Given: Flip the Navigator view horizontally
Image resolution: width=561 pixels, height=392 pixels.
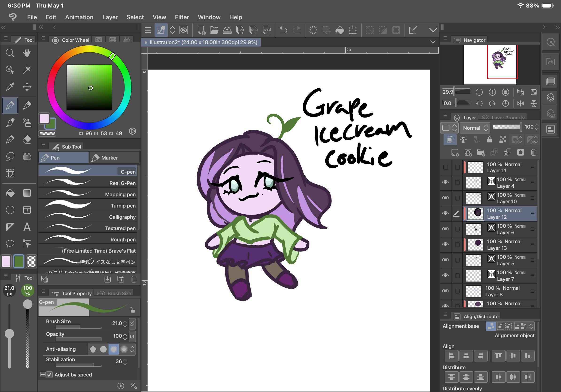Looking at the screenshot, I should pyautogui.click(x=521, y=103).
